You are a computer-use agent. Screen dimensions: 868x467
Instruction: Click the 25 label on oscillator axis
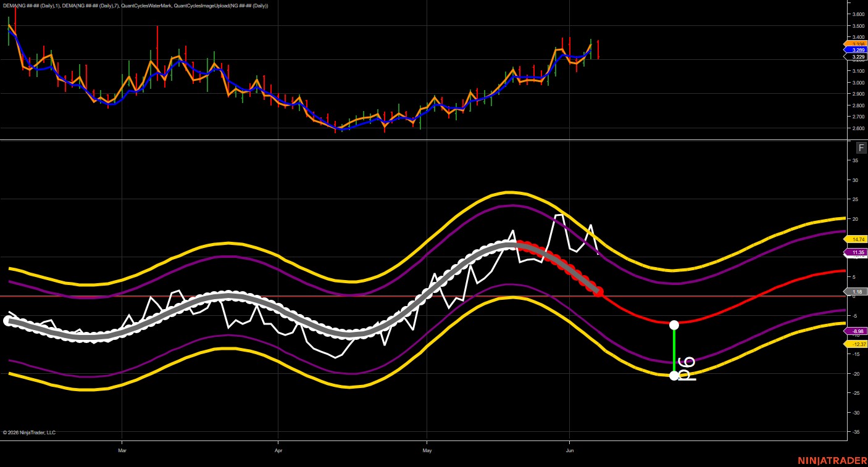coord(855,199)
